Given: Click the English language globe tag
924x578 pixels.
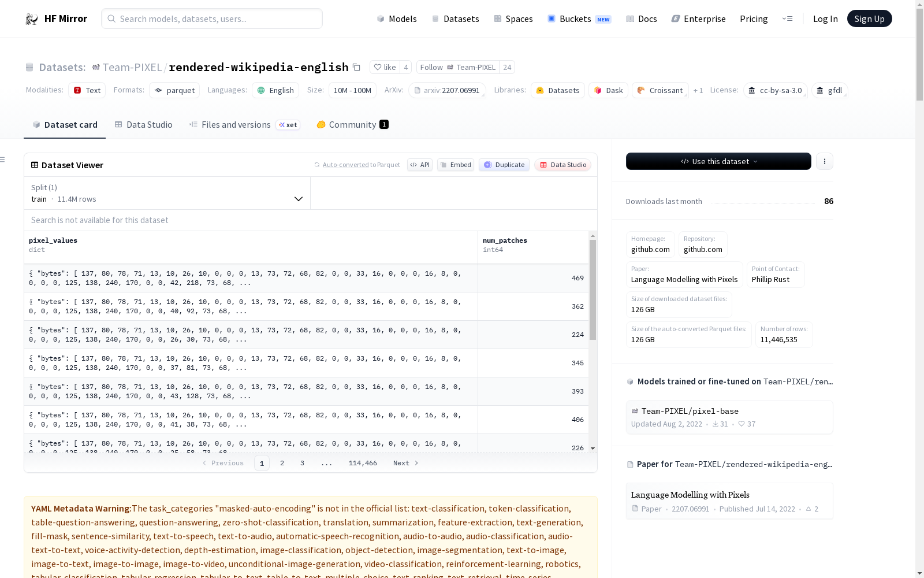Looking at the screenshot, I should 275,90.
